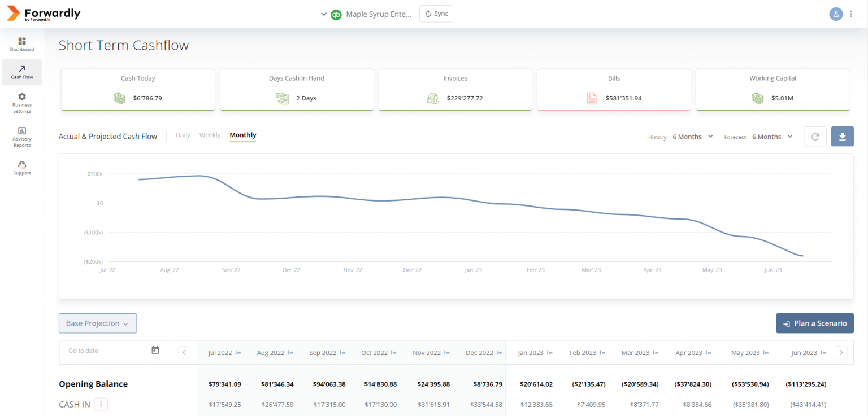The image size is (868, 416).
Task: Click the Sync button
Action: click(x=436, y=14)
